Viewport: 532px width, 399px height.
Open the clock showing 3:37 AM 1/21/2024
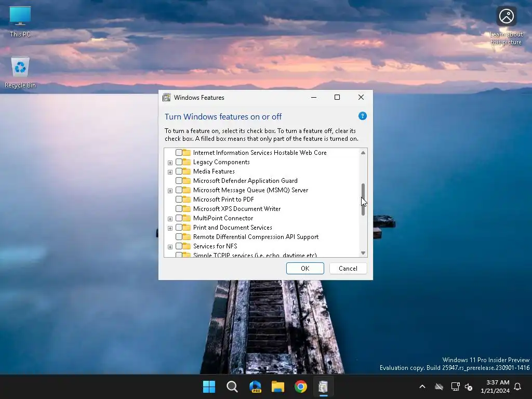495,387
